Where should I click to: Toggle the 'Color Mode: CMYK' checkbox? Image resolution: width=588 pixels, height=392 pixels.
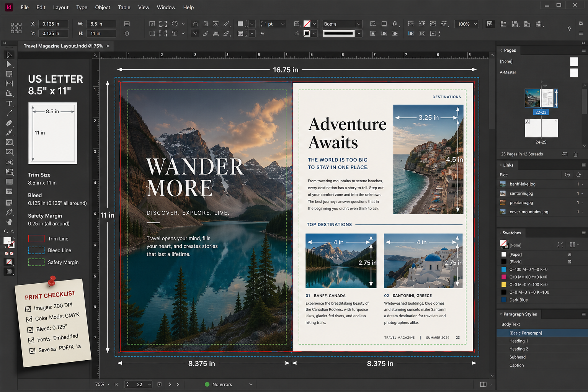(x=29, y=319)
